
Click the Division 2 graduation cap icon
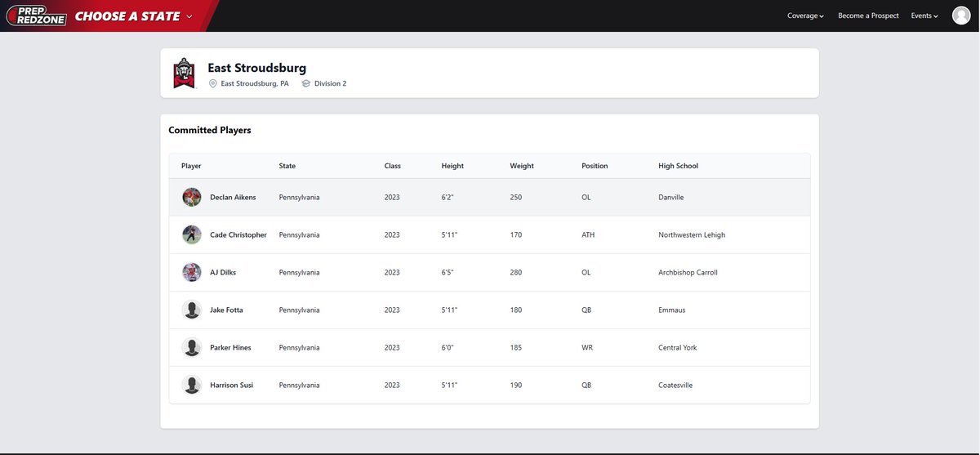tap(306, 83)
